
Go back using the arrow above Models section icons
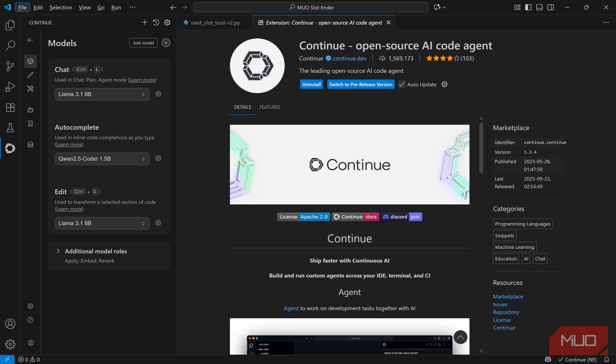tap(30, 40)
